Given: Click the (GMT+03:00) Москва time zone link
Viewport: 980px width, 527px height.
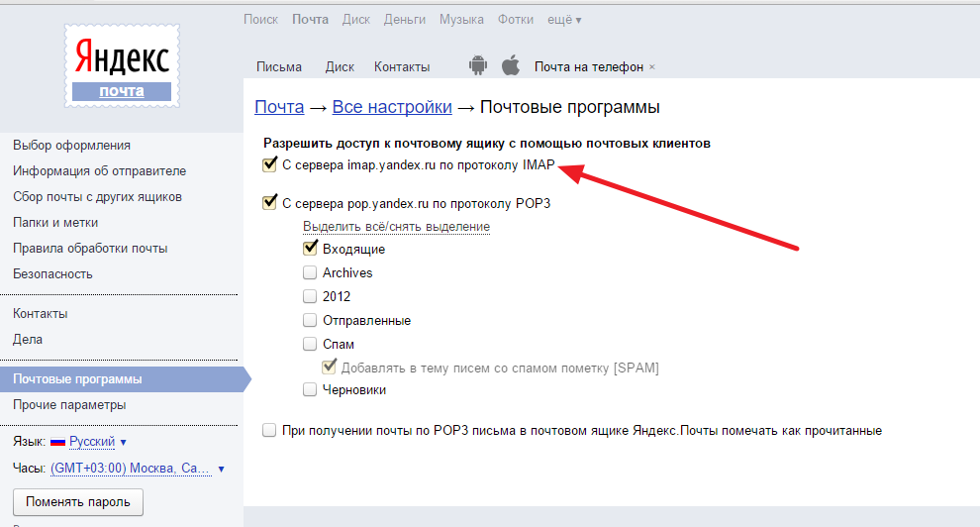Looking at the screenshot, I should pos(132,469).
